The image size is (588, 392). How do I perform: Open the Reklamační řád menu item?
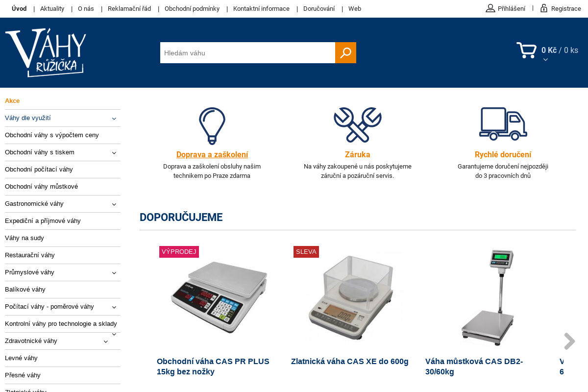[129, 9]
